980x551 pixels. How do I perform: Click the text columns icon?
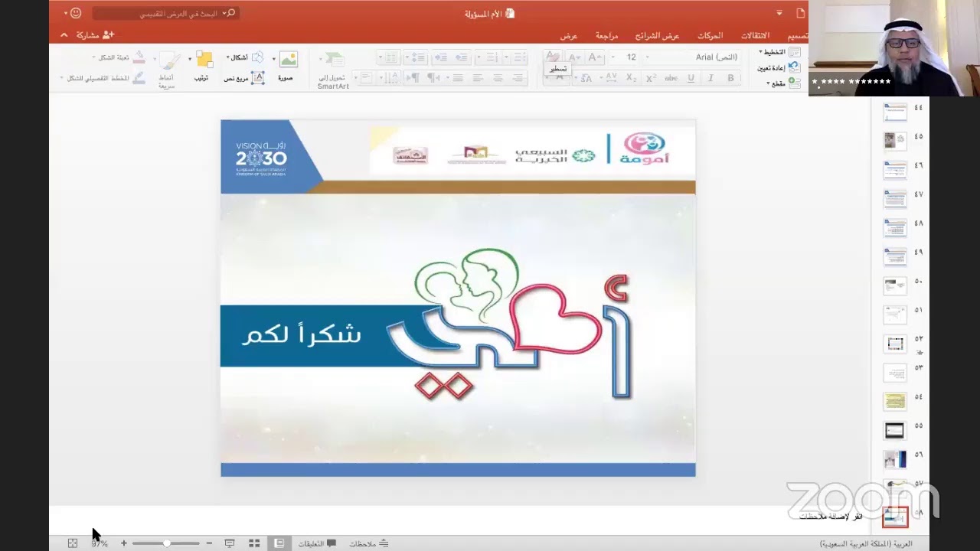click(391, 57)
